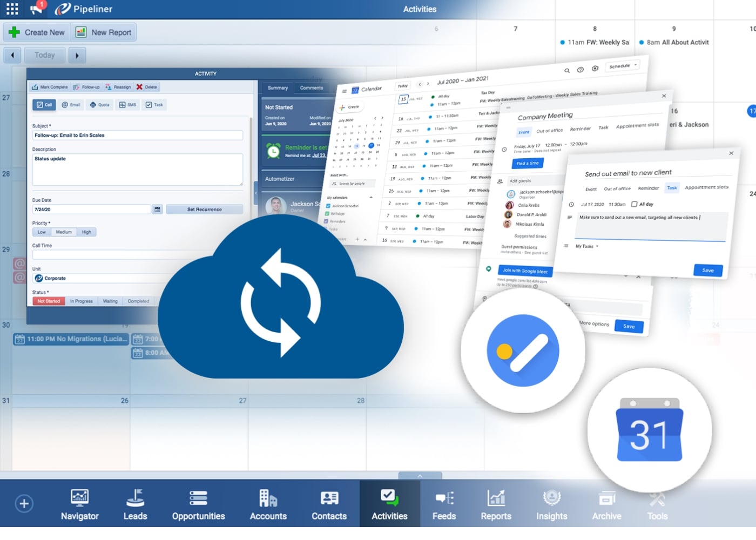
Task: Click the green Create New plus icon
Action: point(14,32)
